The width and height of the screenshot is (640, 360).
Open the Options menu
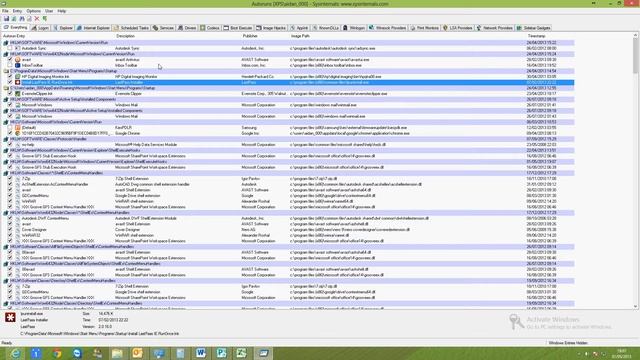point(33,11)
